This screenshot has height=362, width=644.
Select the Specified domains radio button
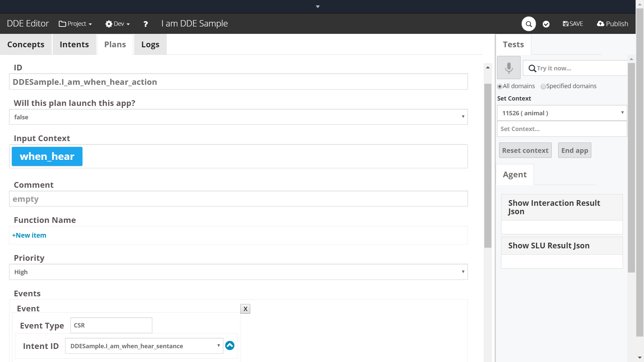tap(543, 86)
